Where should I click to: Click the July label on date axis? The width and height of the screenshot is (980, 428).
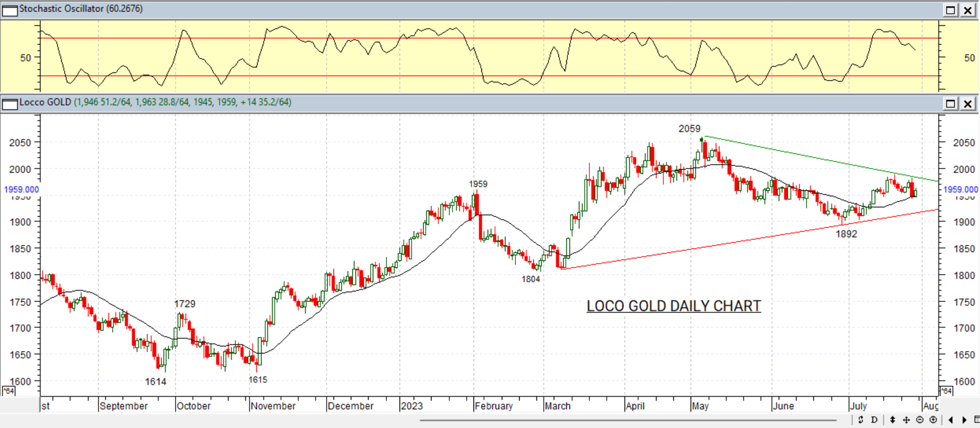pyautogui.click(x=858, y=406)
